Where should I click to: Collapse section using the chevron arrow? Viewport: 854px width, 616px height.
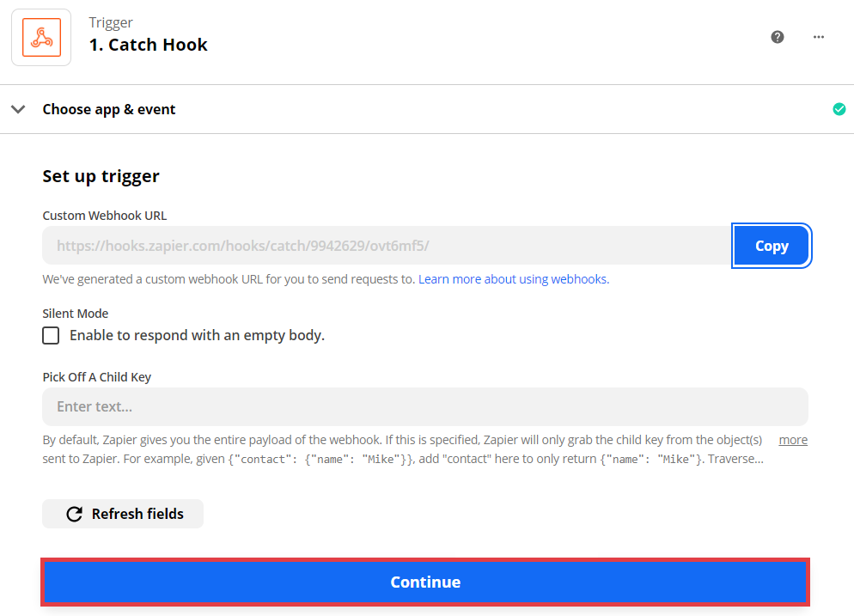(x=18, y=109)
